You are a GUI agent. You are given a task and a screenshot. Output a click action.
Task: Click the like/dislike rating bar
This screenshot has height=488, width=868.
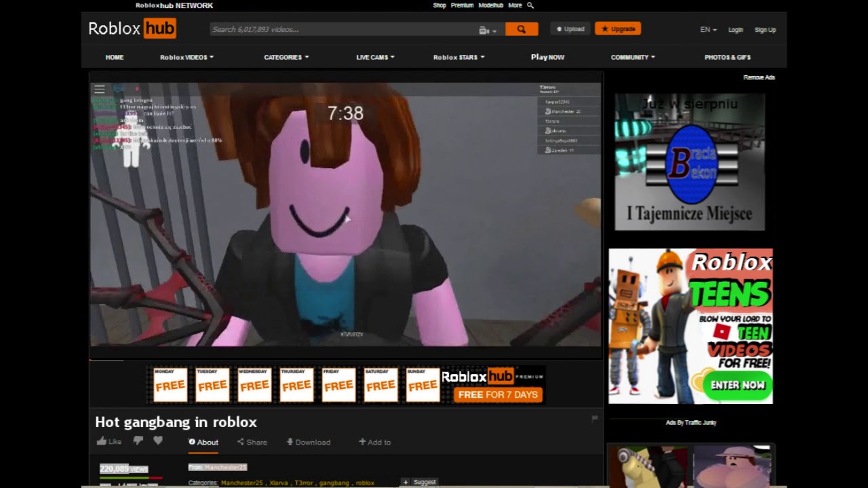[130, 478]
